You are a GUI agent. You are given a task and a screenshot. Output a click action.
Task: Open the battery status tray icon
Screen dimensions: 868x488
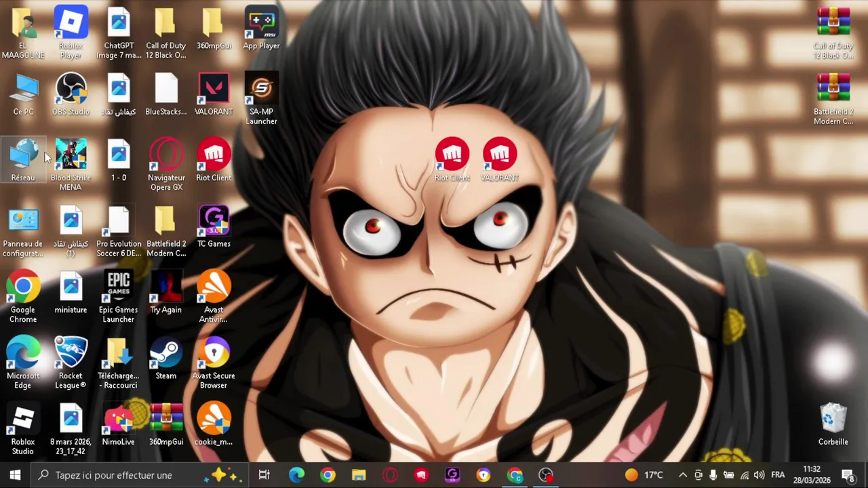(729, 475)
